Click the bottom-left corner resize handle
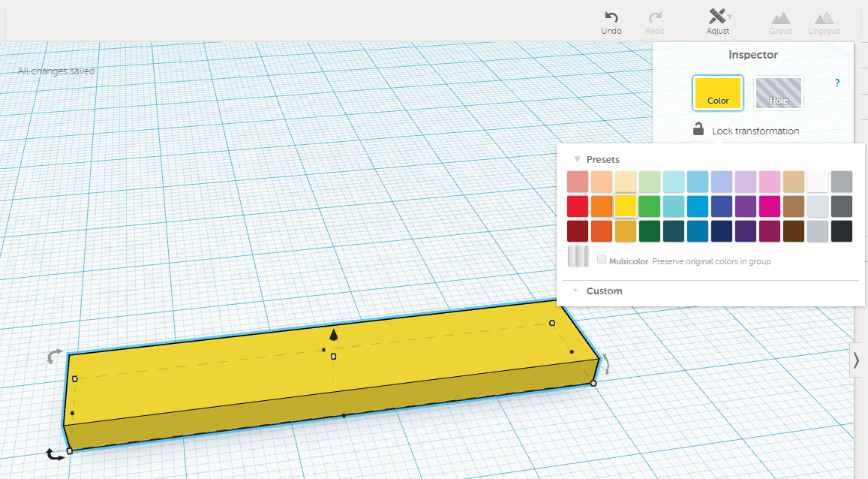The width and height of the screenshot is (868, 479). [69, 451]
